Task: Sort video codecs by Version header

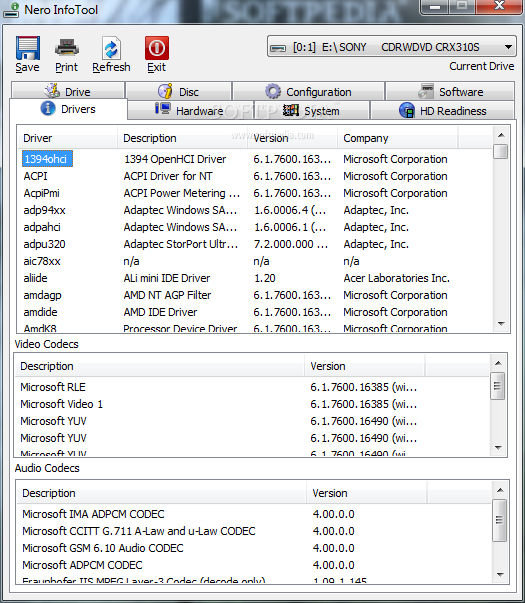Action: pos(365,366)
